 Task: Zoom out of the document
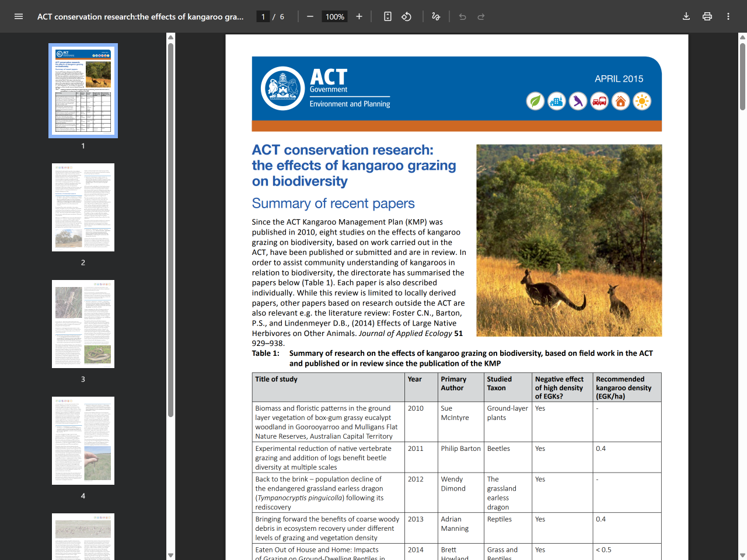[310, 16]
